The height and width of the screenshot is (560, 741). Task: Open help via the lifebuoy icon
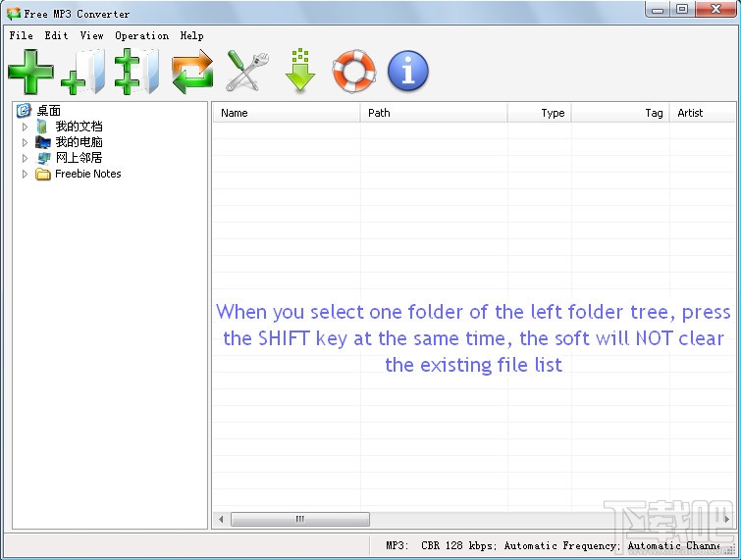(x=354, y=71)
